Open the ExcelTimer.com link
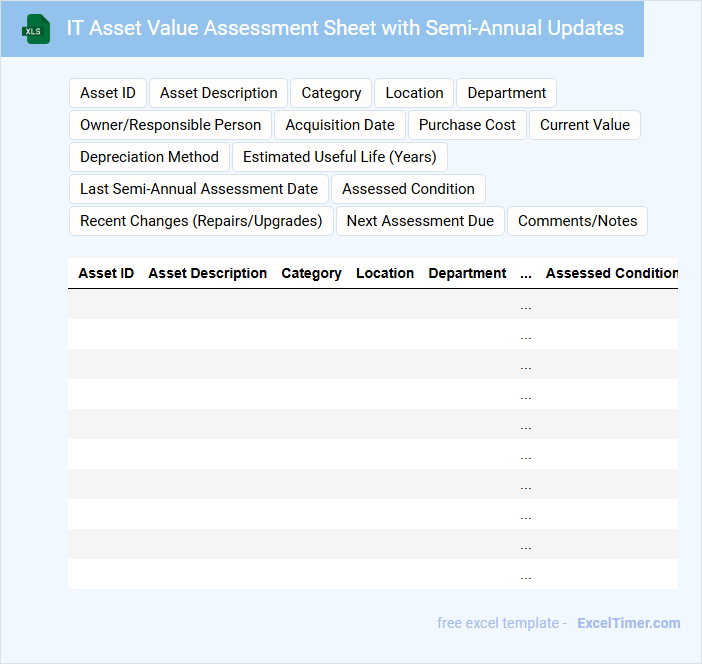The height and width of the screenshot is (664, 702). click(628, 623)
